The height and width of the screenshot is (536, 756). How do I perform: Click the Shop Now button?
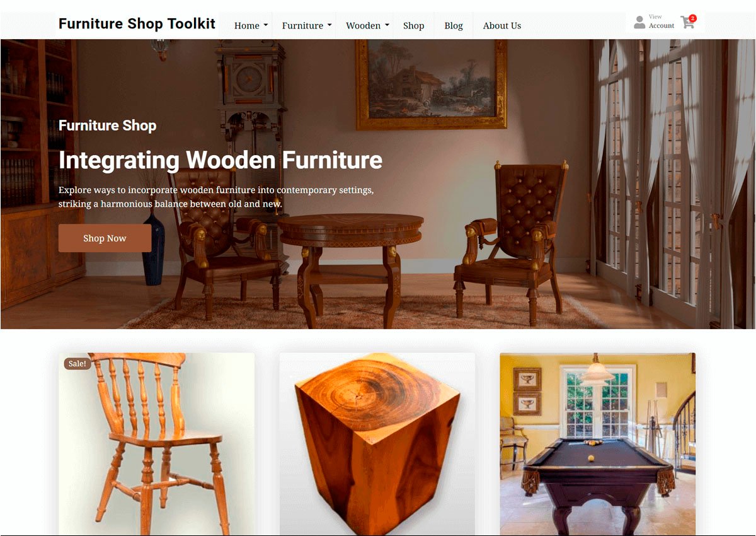pos(105,238)
